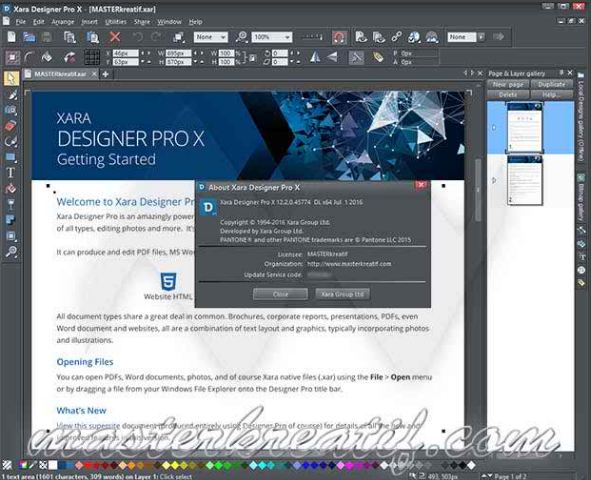Save the document with the Save icon
This screenshot has width=591, height=480.
coord(47,37)
